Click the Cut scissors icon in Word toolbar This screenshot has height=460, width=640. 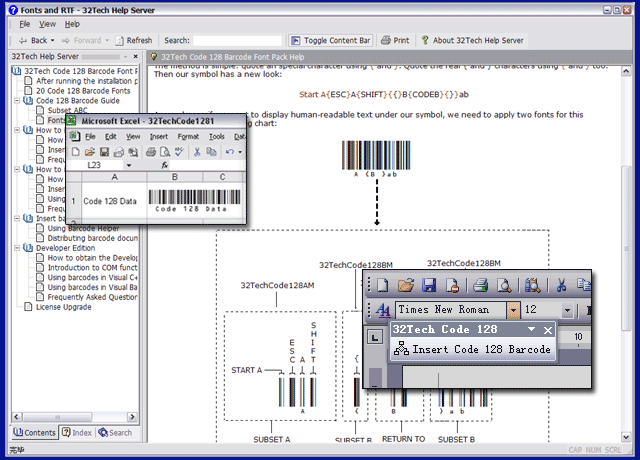point(561,285)
